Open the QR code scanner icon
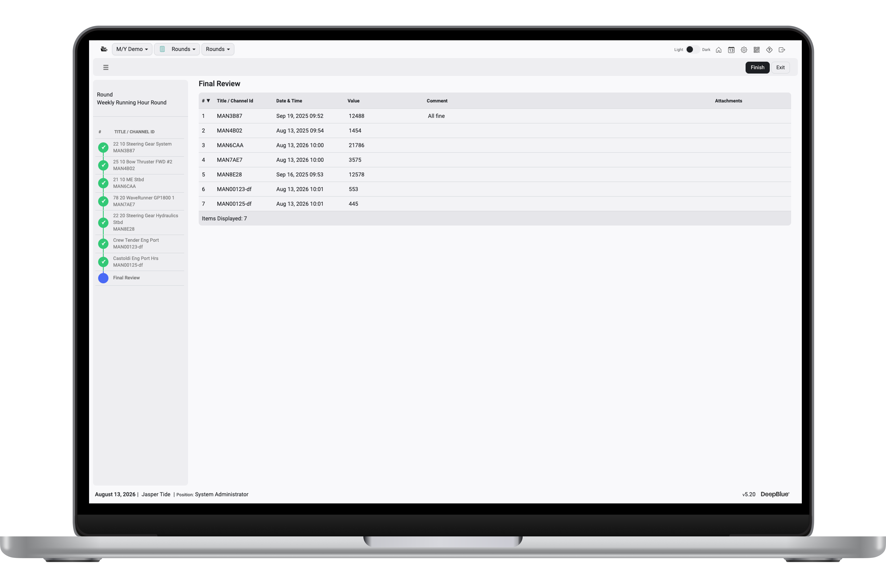 coord(757,50)
